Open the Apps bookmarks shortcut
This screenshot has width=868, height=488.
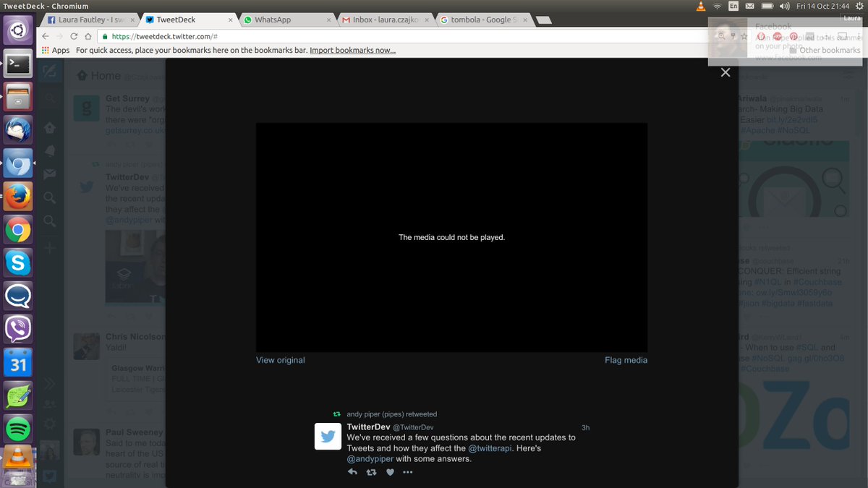(56, 50)
